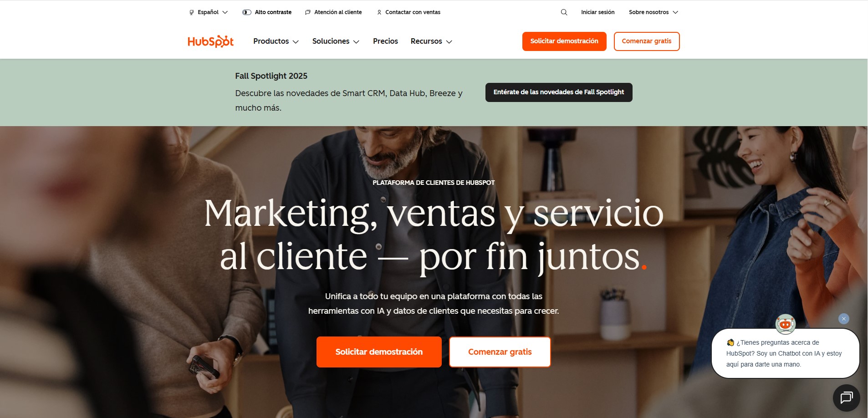
Task: Click Entérate de las novedades de Fall Spotlight
Action: click(559, 92)
